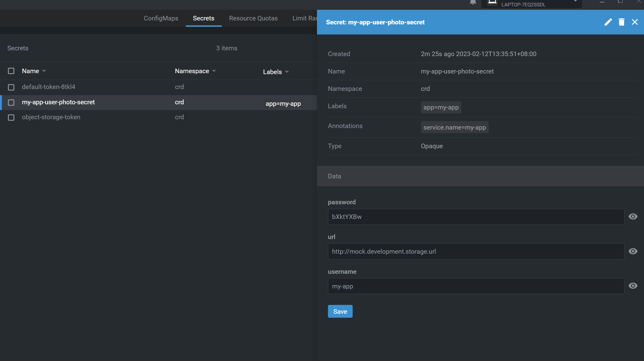The image size is (644, 361).
Task: Click the Name column header
Action: 31,71
